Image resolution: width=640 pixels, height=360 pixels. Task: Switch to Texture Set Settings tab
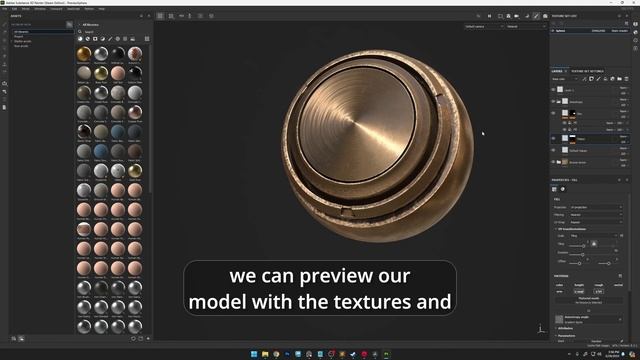tap(587, 71)
